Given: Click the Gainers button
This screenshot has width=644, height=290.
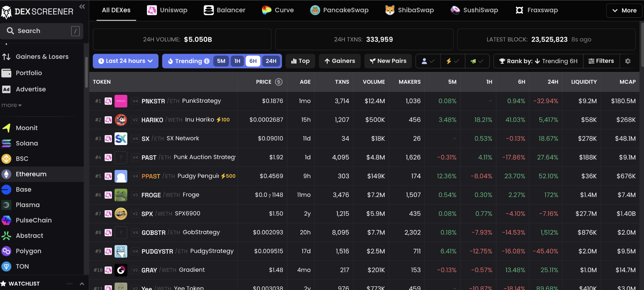Looking at the screenshot, I should (340, 61).
